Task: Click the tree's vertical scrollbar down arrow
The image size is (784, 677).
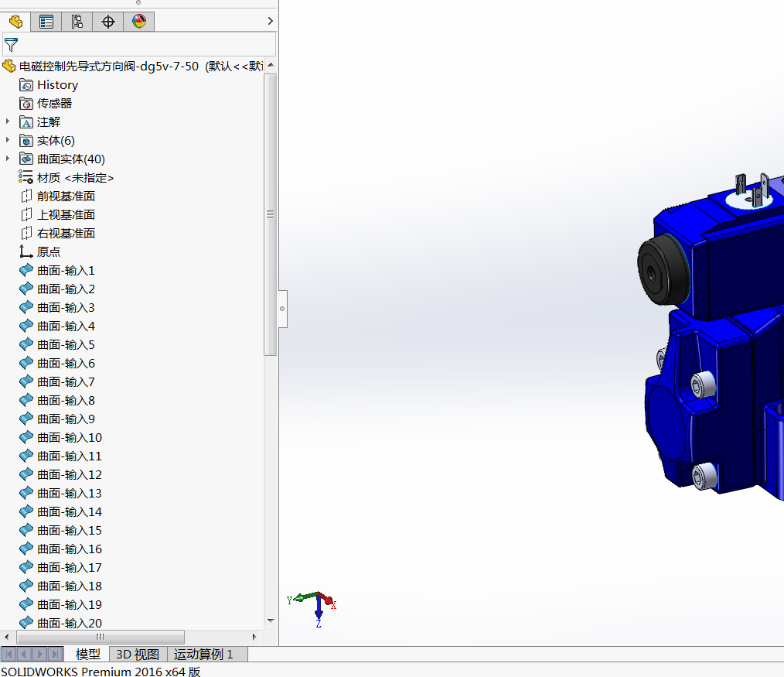Action: click(x=271, y=621)
